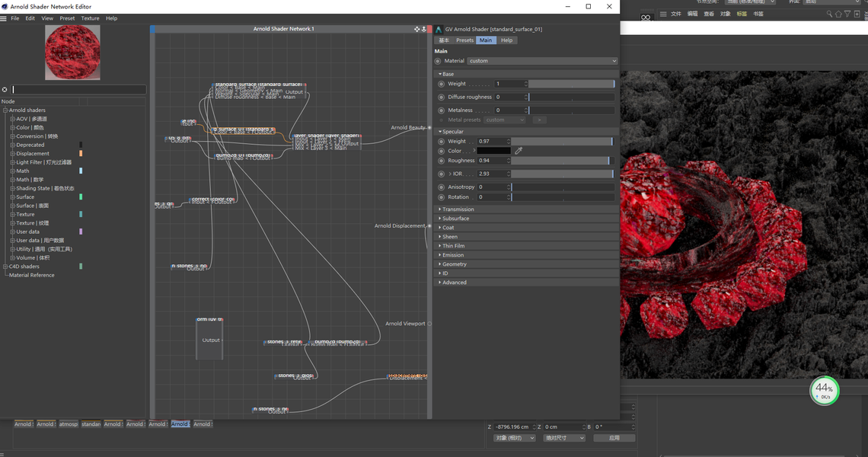868x457 pixels.
Task: Click the 44% circular progress indicator
Action: pyautogui.click(x=825, y=391)
